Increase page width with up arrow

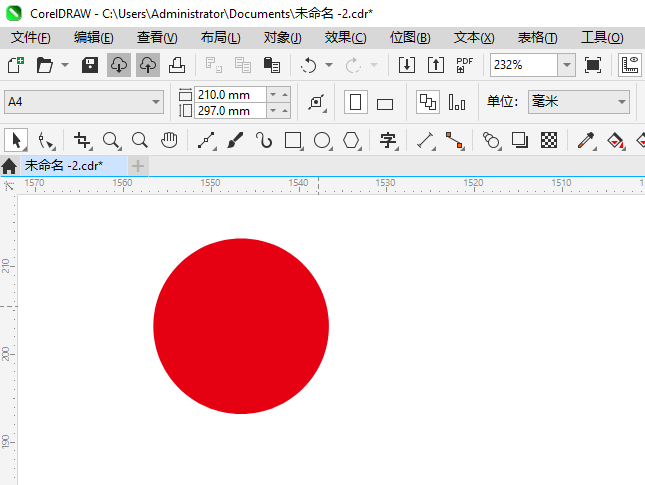tap(285, 95)
